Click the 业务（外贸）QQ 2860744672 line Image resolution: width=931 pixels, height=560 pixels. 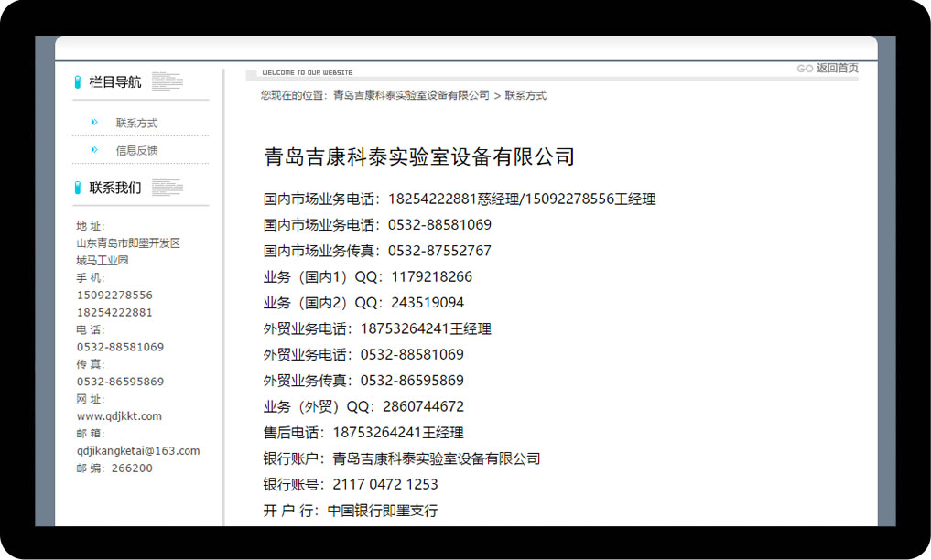click(x=363, y=407)
